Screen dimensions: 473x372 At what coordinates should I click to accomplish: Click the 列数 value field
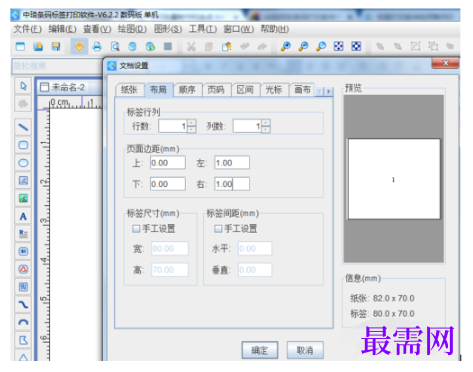click(x=247, y=126)
